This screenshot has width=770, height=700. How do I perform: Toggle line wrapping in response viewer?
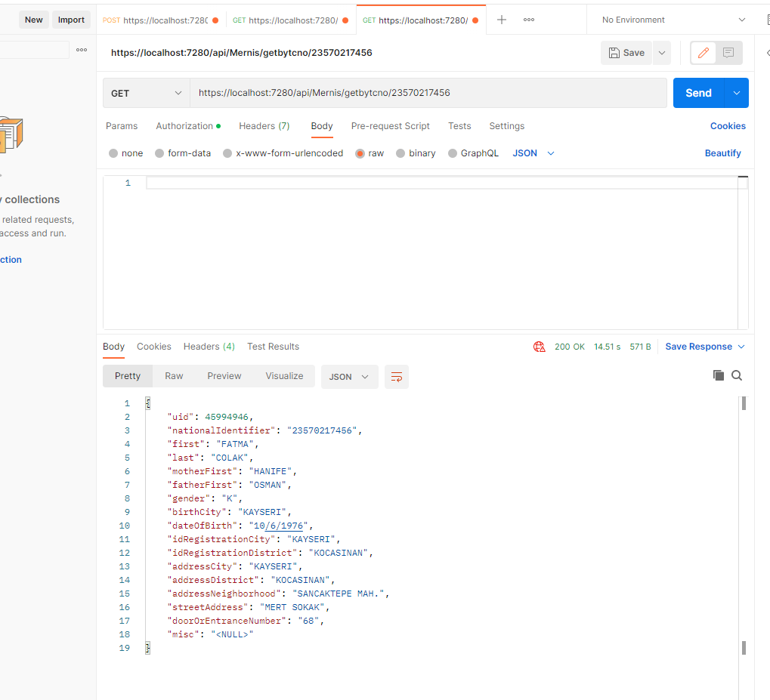(x=397, y=376)
